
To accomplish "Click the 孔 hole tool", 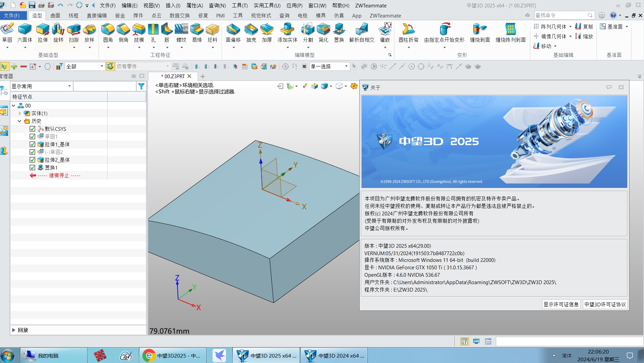I will point(153,33).
